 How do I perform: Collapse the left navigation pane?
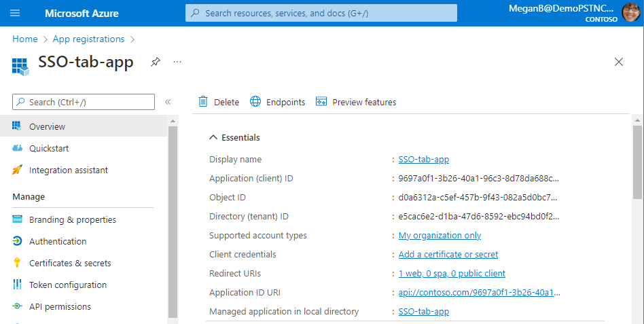pyautogui.click(x=168, y=102)
